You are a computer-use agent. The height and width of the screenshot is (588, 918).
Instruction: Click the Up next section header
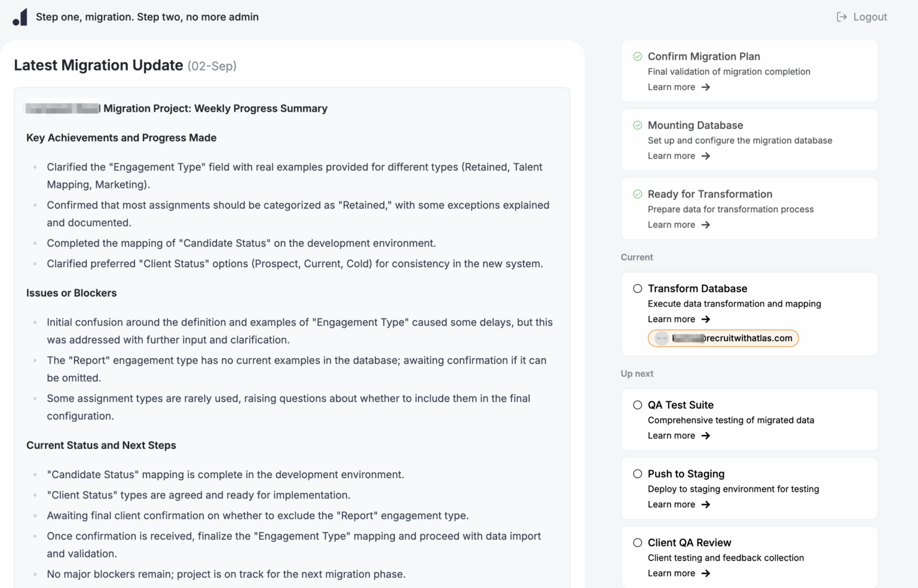click(x=637, y=373)
